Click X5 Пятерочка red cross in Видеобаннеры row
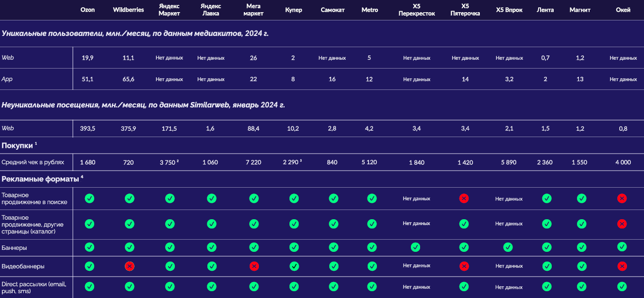Image resolution: width=644 pixels, height=298 pixels. click(464, 266)
